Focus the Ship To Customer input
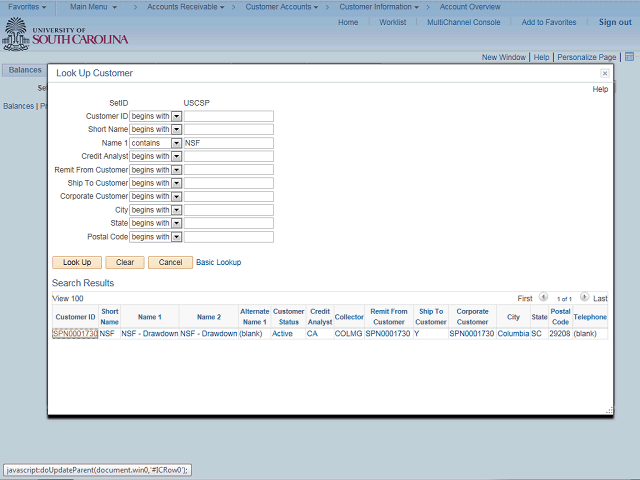This screenshot has width=640, height=480. (229, 183)
